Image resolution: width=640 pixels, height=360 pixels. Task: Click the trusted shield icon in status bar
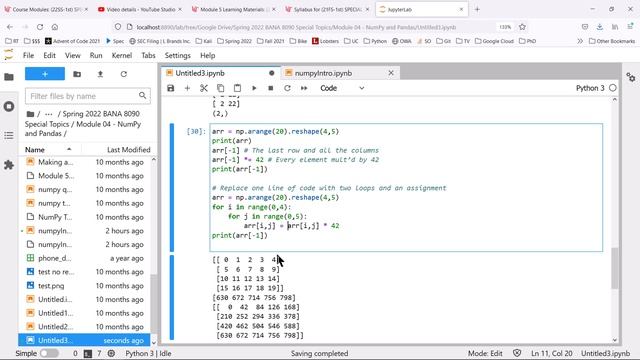click(517, 353)
